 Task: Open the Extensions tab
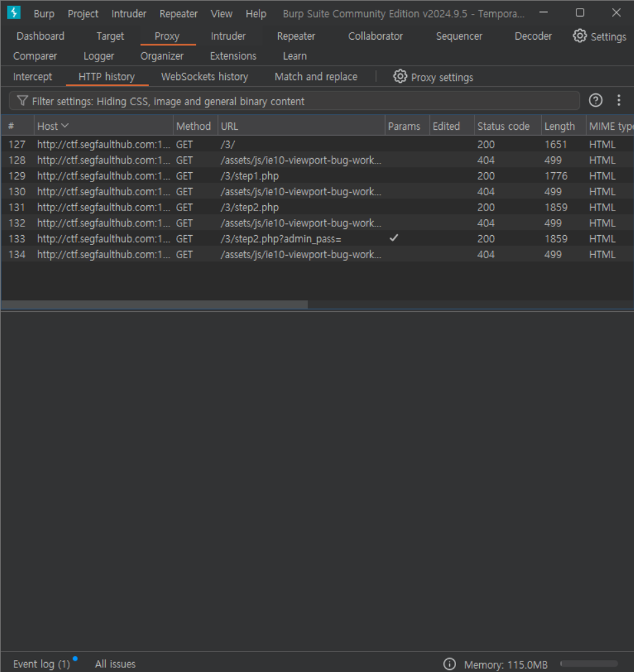pos(233,56)
